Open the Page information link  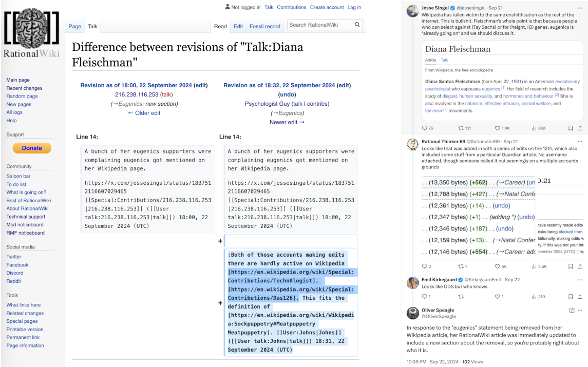coord(25,345)
